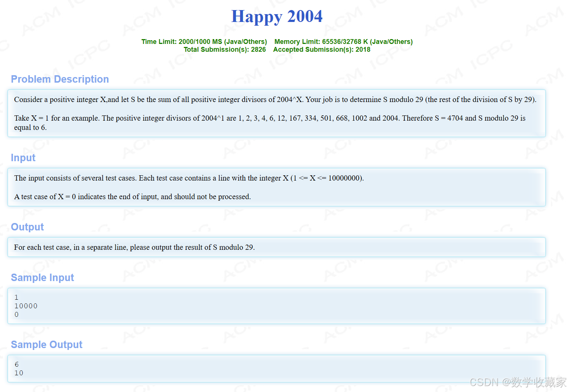The height and width of the screenshot is (392, 568).
Task: Select the Sample Input heading
Action: pyautogui.click(x=42, y=277)
